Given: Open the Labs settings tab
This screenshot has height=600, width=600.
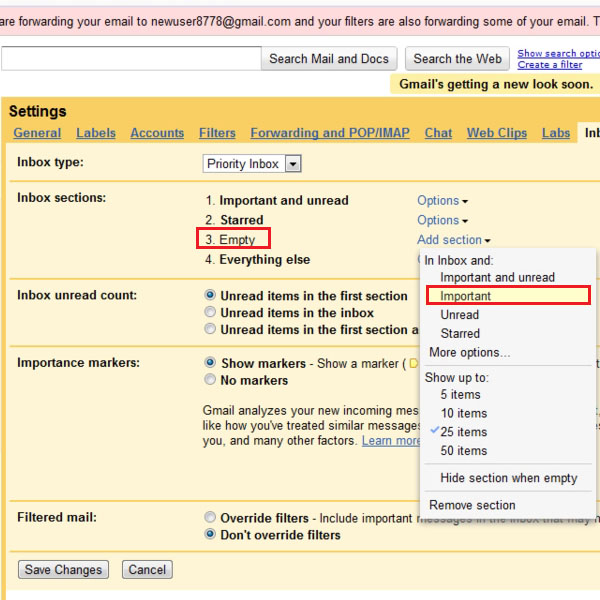Looking at the screenshot, I should (x=556, y=133).
